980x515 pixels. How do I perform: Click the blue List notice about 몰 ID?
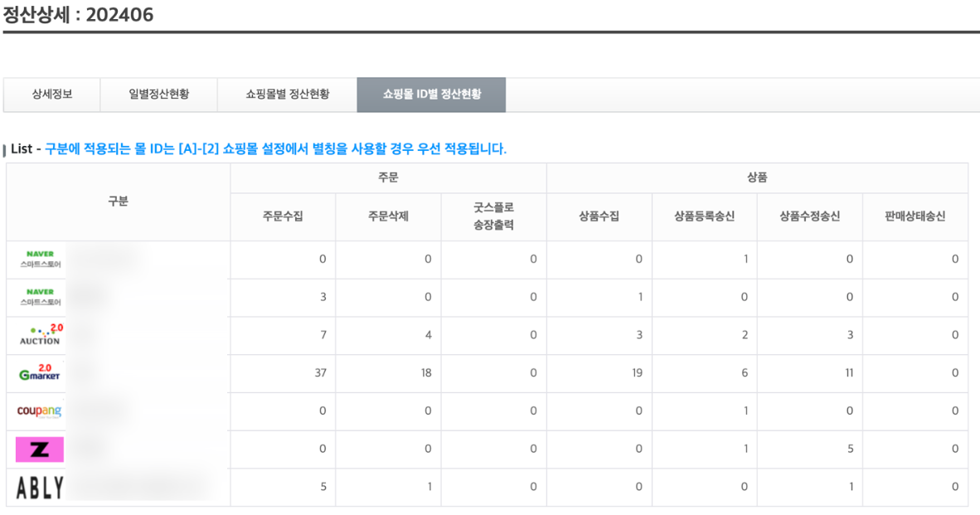point(275,148)
